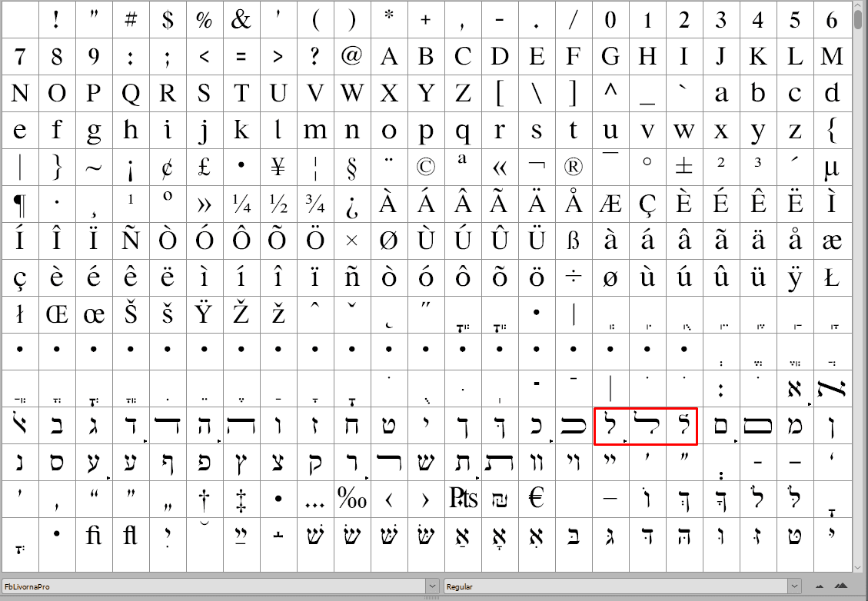Select the per mille ‰ glyph
Image resolution: width=868 pixels, height=601 pixels.
tap(352, 500)
